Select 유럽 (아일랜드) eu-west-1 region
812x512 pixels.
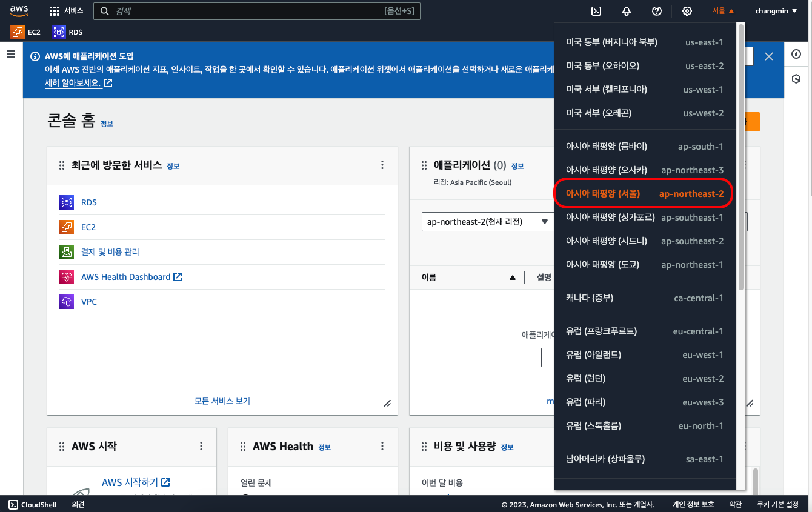(645, 355)
